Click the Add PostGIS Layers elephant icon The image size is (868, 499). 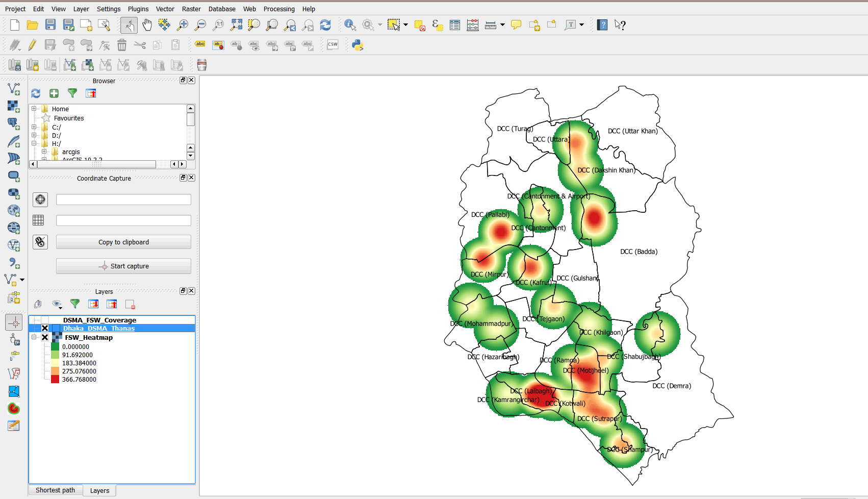pos(14,123)
